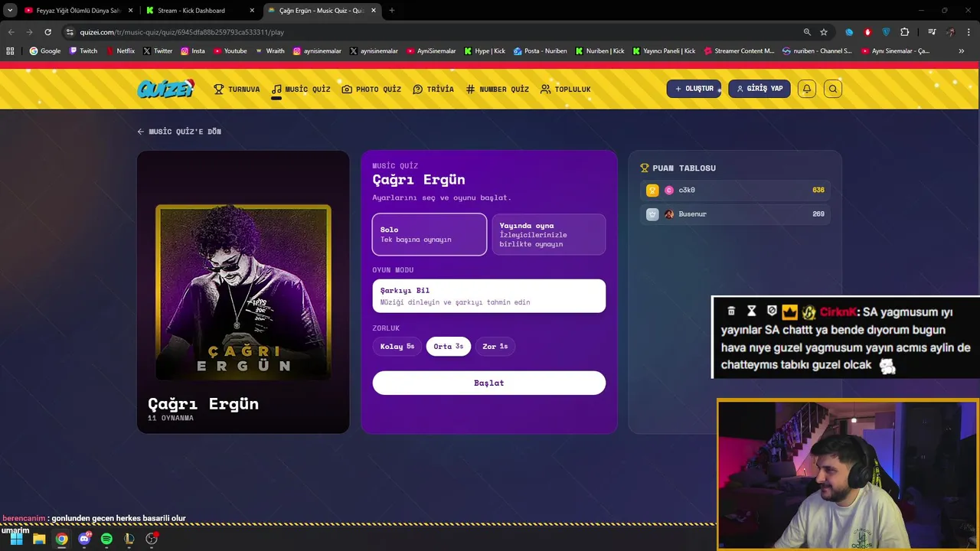Click the silver rank badge next to Busenur
Screen dimensions: 980x551
[652, 214]
